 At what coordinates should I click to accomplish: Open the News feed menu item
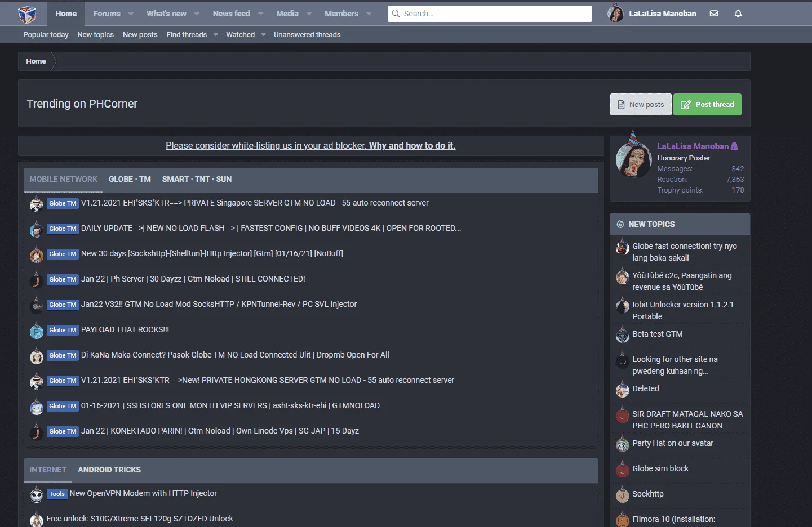click(x=231, y=14)
